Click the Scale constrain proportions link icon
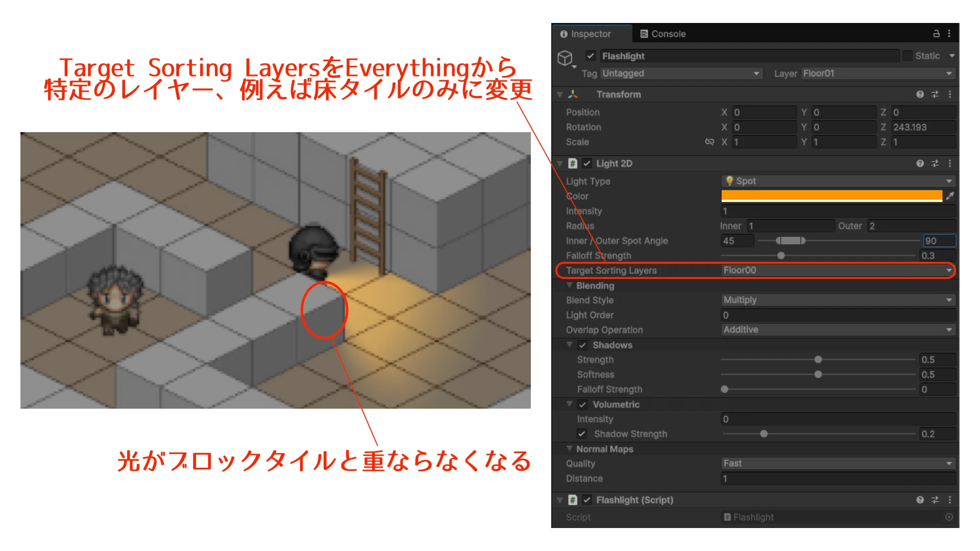This screenshot has width=980, height=551. tap(709, 142)
